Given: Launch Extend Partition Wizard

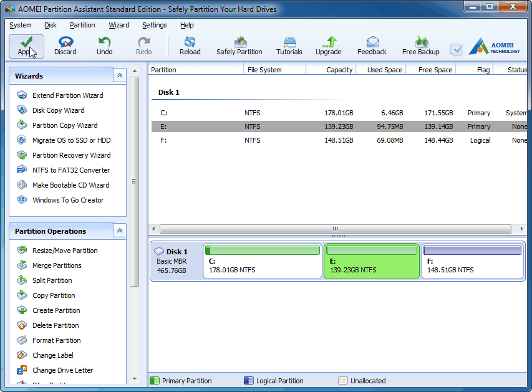Looking at the screenshot, I should (67, 95).
